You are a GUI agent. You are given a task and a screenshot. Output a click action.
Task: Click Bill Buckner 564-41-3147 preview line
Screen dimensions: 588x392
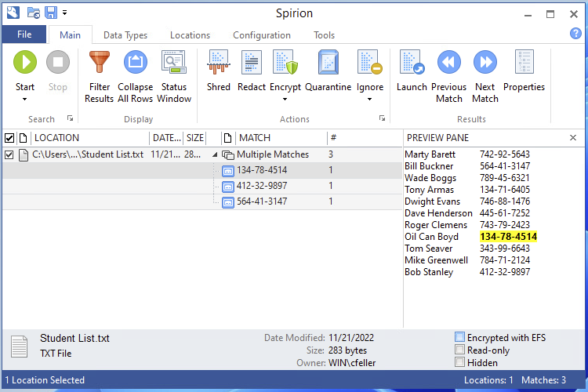click(x=467, y=166)
